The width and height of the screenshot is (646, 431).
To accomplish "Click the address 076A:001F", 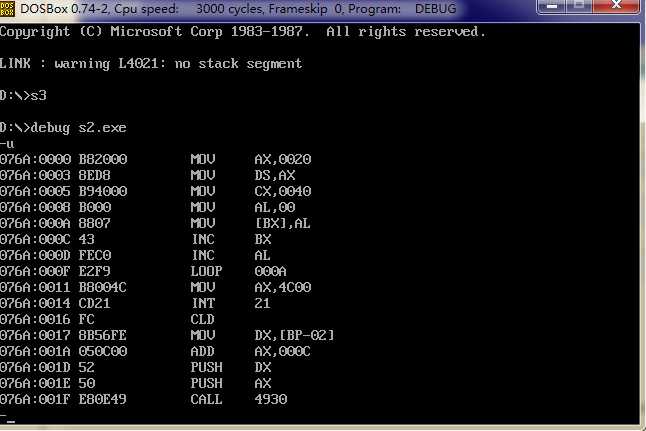I will [35, 400].
